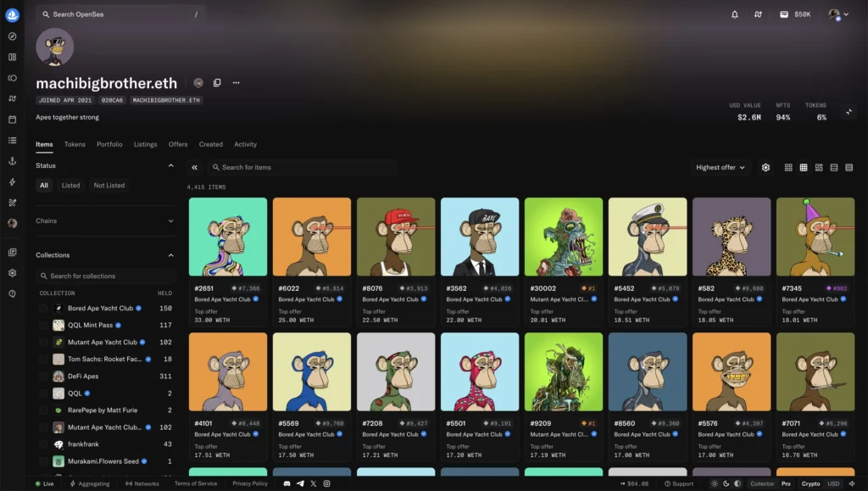This screenshot has height=491, width=868.
Task: Filter status by Not Listed
Action: tap(109, 186)
